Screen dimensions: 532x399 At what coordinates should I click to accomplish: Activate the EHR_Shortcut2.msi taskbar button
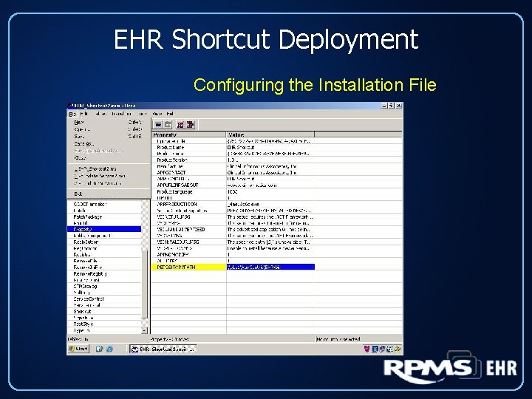163,349
